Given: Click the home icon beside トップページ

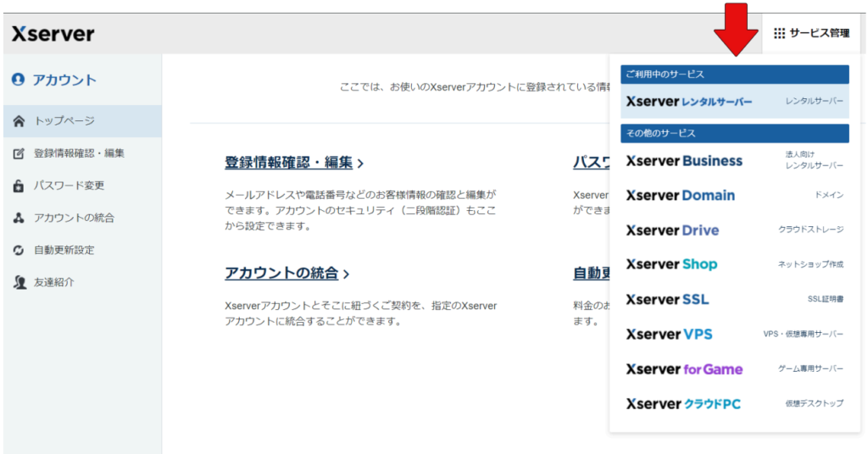Looking at the screenshot, I should [x=19, y=122].
